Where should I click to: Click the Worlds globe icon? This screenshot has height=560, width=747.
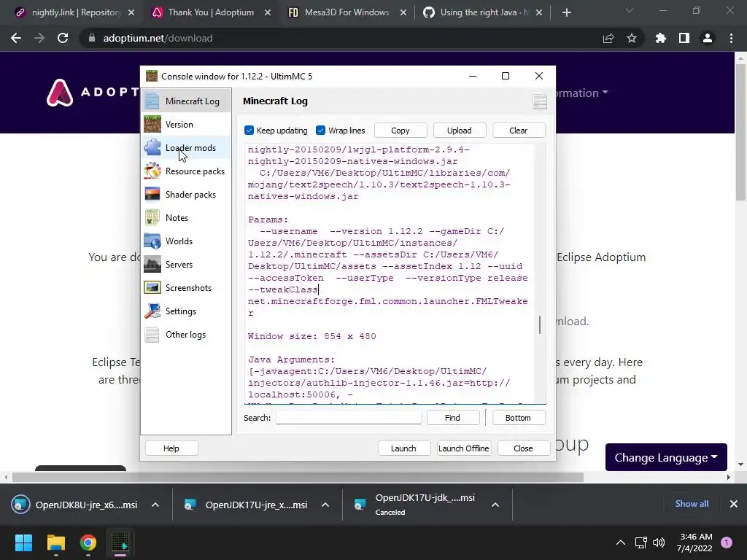pos(152,241)
